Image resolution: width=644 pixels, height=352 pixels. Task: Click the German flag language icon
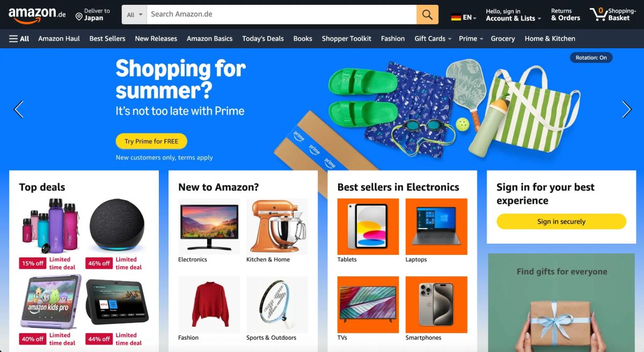456,17
